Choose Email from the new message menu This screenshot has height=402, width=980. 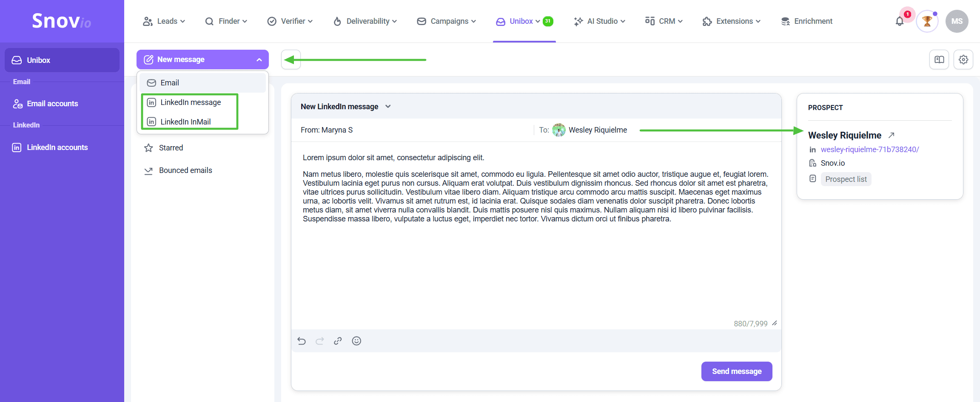[170, 83]
